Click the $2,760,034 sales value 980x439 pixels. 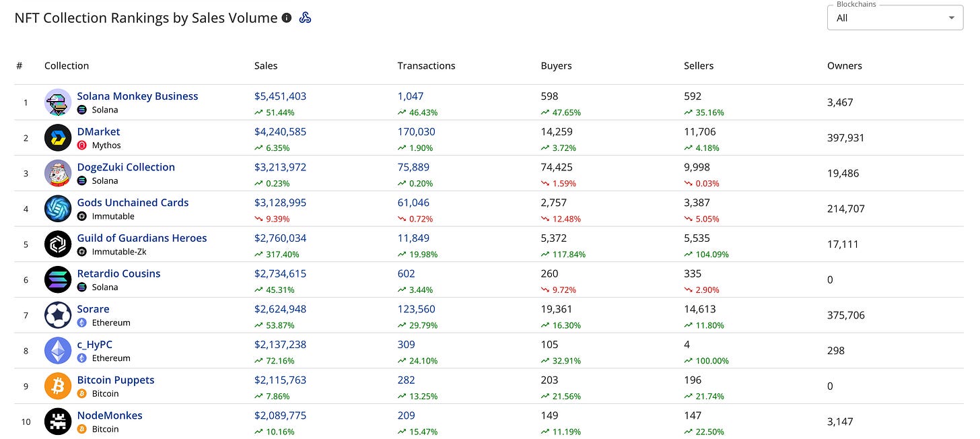[280, 238]
